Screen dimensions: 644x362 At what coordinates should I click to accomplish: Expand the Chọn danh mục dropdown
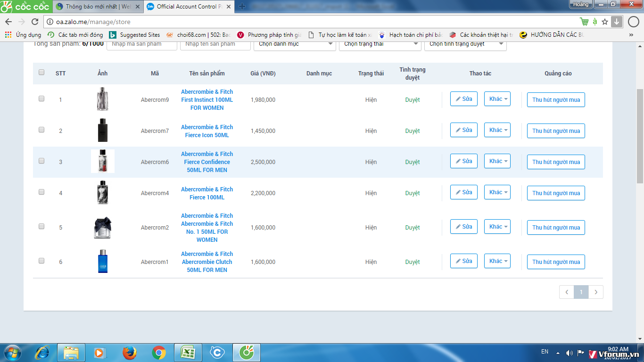point(294,44)
